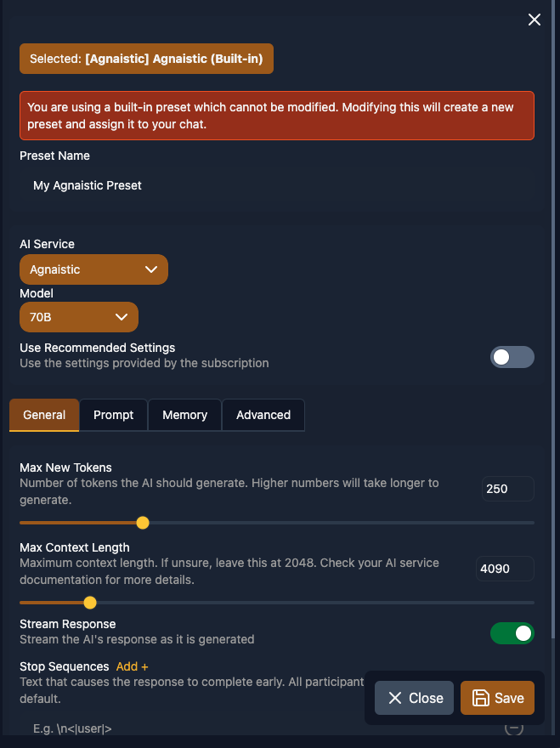560x748 pixels.
Task: Return to the General tab
Action: click(x=43, y=415)
